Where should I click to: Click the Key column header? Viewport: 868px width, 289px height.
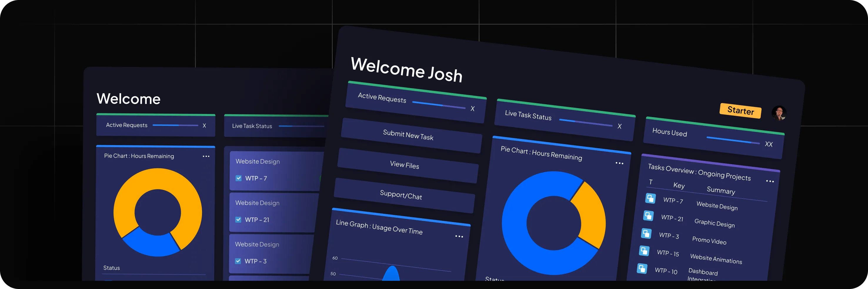[679, 185]
